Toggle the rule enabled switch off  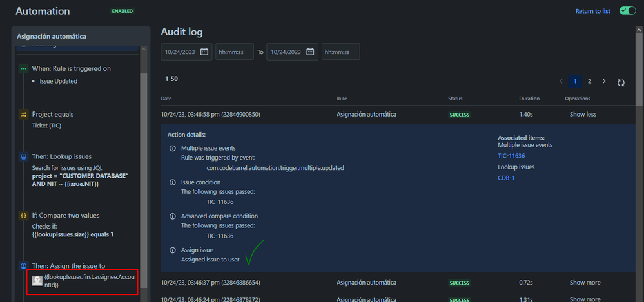(x=627, y=11)
